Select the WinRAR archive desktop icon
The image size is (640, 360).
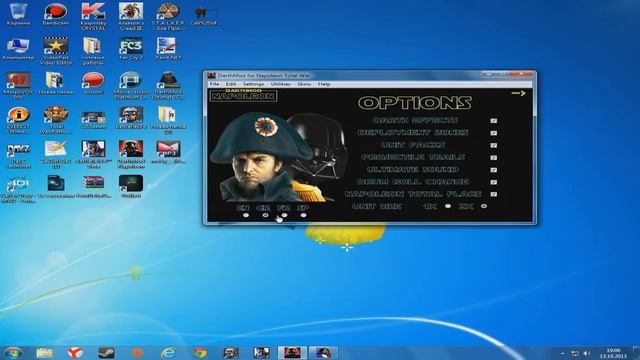[93, 187]
